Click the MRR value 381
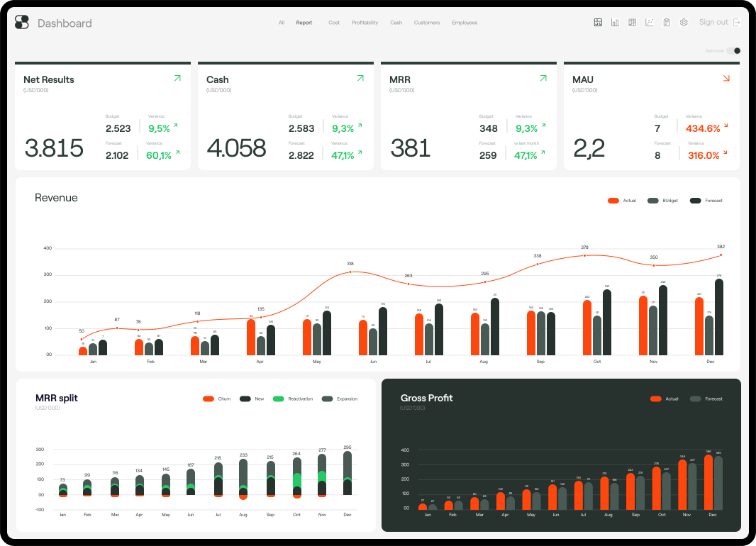This screenshot has width=756, height=546. (411, 148)
